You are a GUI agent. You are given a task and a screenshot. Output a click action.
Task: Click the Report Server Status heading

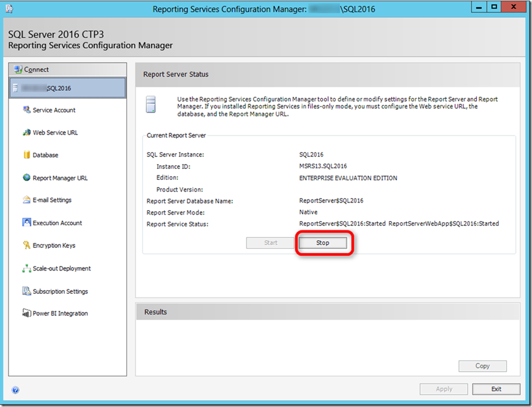(x=176, y=74)
